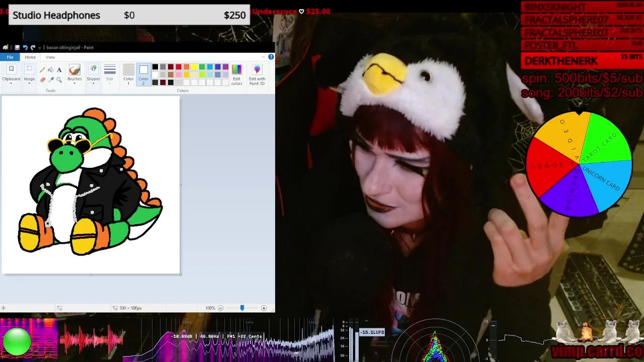
Task: Click the 'bacon sittinginjail - Paint' title
Action: point(70,47)
